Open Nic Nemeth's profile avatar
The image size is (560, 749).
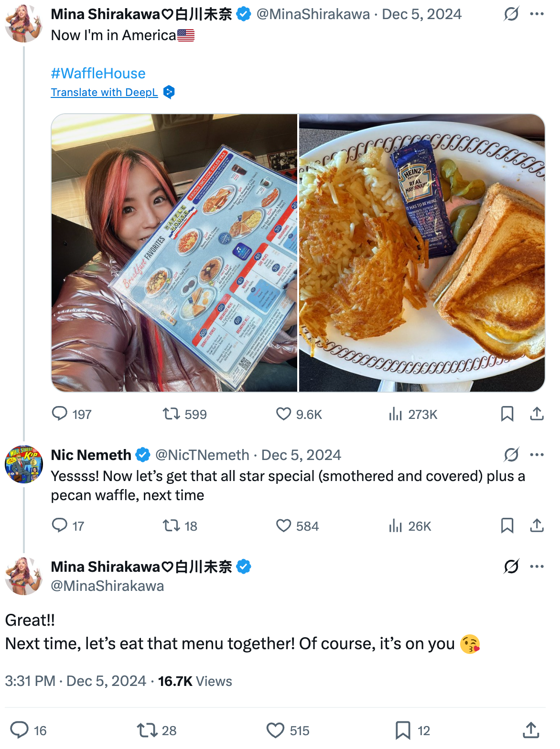coord(24,464)
